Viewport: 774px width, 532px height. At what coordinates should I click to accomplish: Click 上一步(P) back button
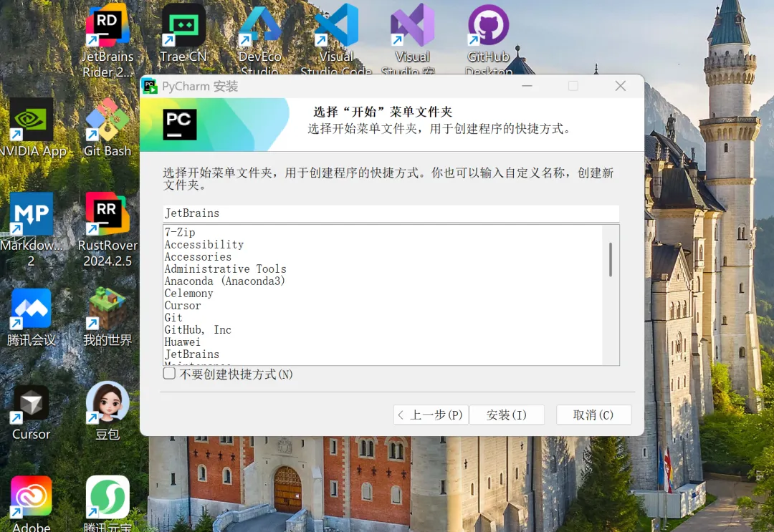pyautogui.click(x=431, y=415)
